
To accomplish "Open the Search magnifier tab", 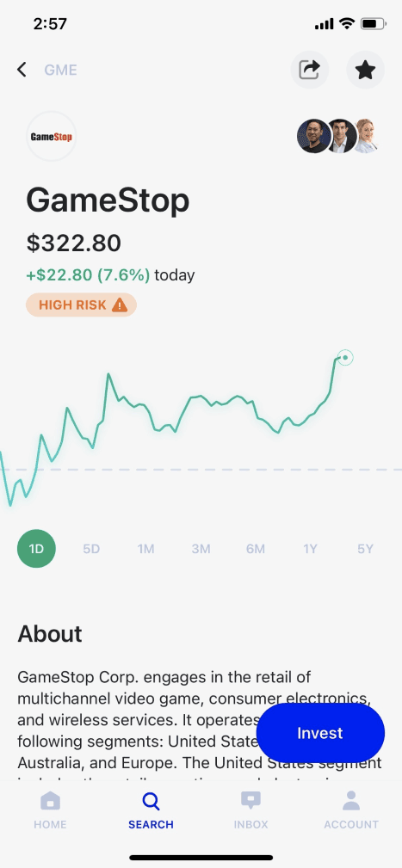I will pyautogui.click(x=151, y=800).
